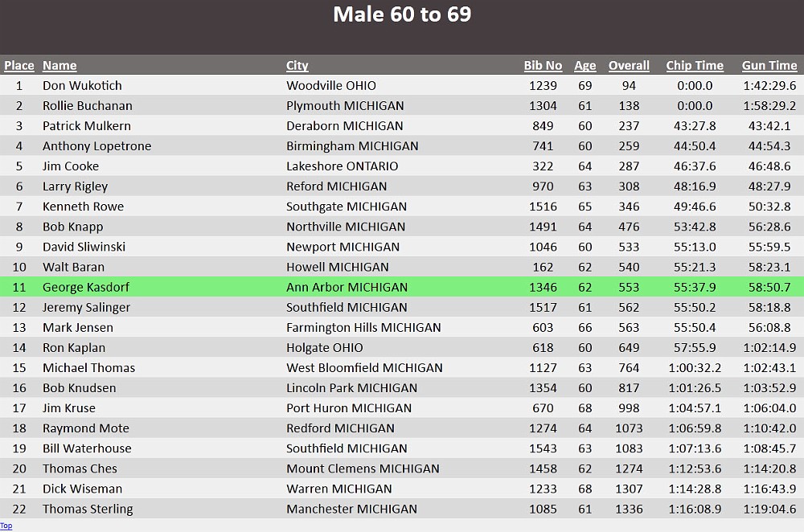Screen dimensions: 804x532
Task: Click runner name Don Wukotich
Action: [82, 85]
